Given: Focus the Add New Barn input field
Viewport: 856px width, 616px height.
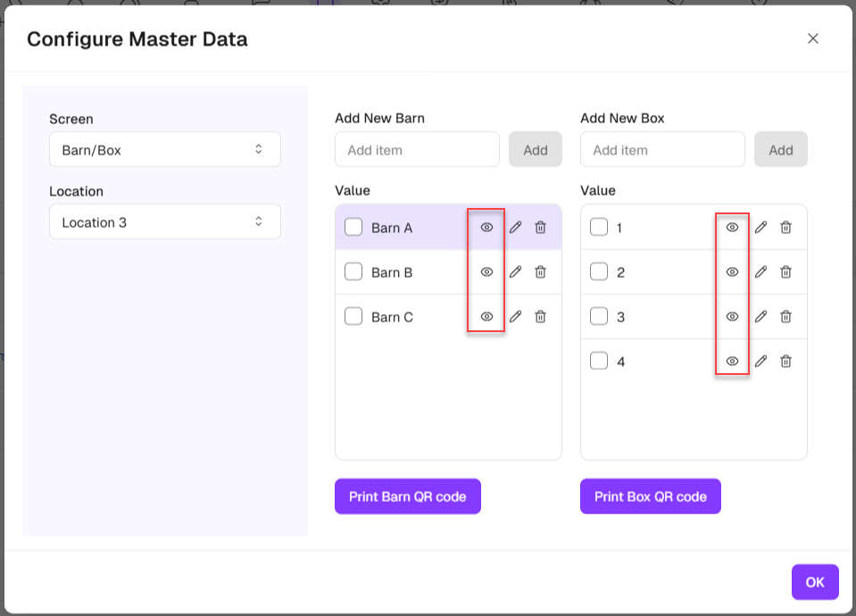Looking at the screenshot, I should 417,150.
